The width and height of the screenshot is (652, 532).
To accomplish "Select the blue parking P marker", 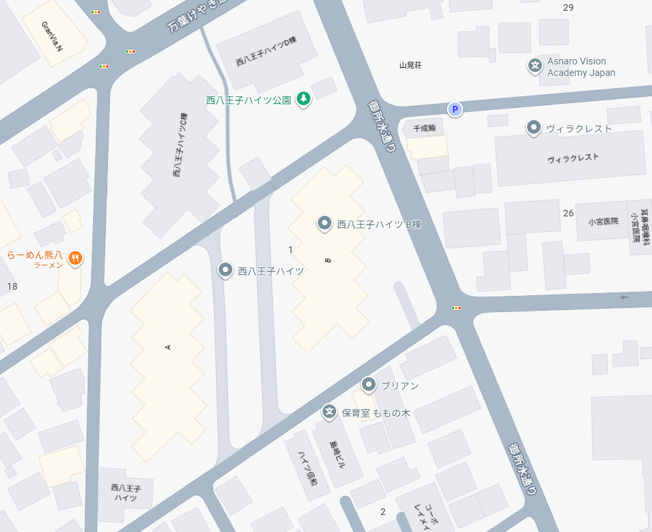I will [455, 109].
